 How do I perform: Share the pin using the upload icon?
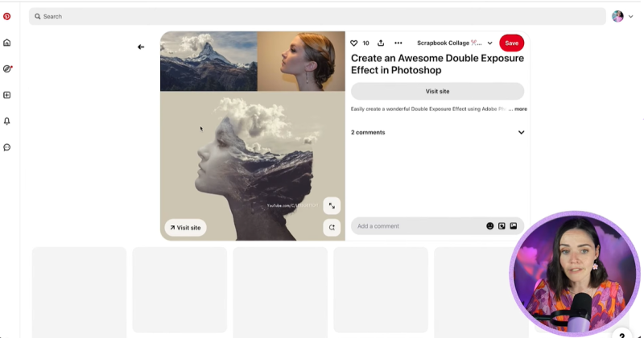point(381,43)
